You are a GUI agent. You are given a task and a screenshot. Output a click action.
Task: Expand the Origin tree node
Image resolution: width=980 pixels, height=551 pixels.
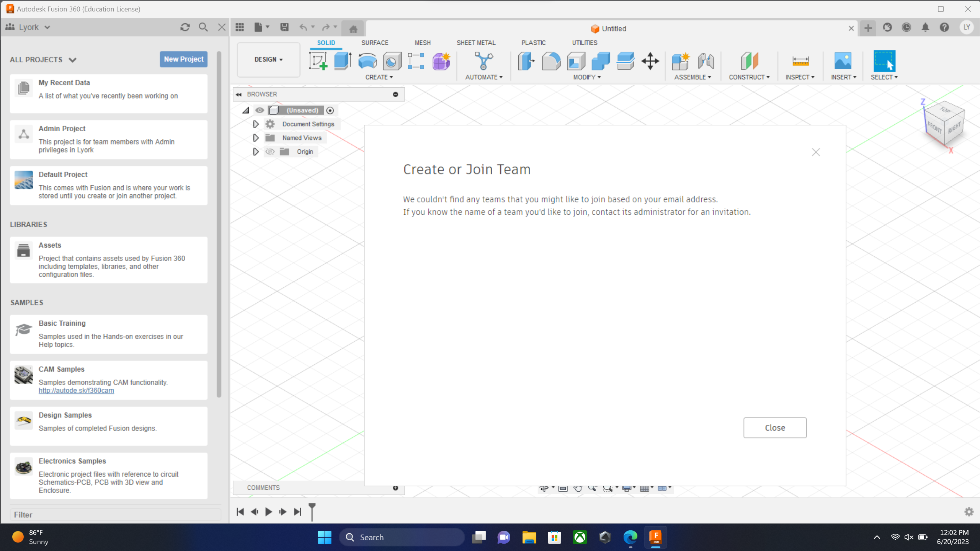pos(256,152)
